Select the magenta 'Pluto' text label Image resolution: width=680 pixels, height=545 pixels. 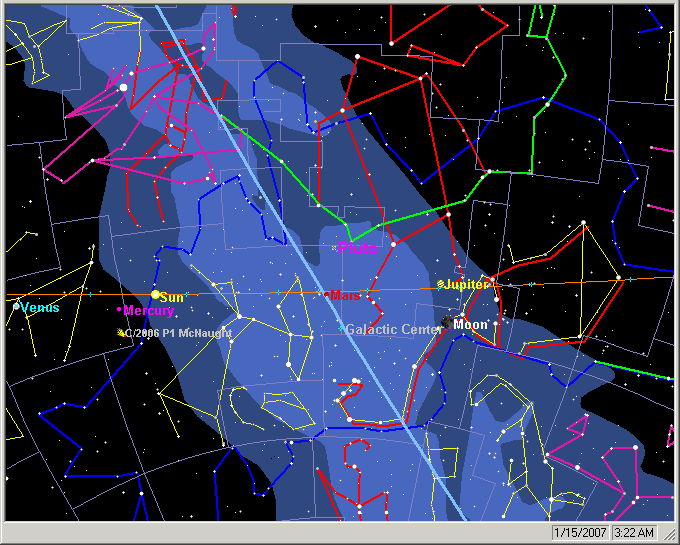(358, 248)
